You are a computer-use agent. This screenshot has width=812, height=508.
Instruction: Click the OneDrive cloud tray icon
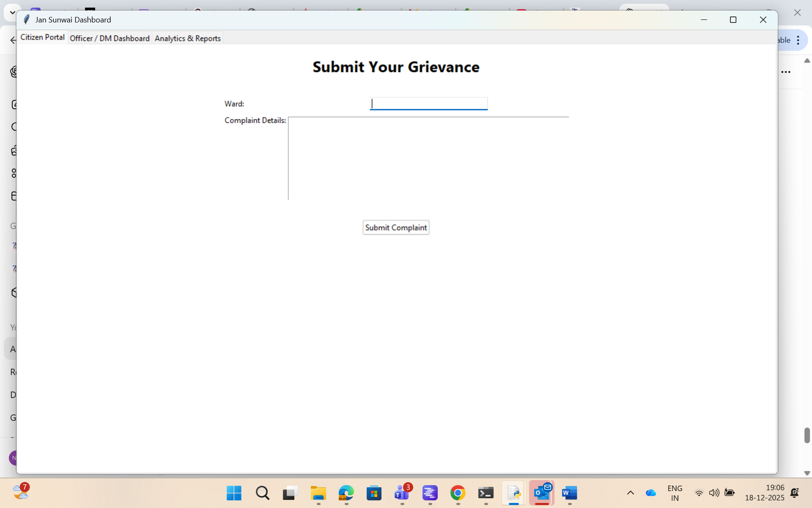[650, 493]
